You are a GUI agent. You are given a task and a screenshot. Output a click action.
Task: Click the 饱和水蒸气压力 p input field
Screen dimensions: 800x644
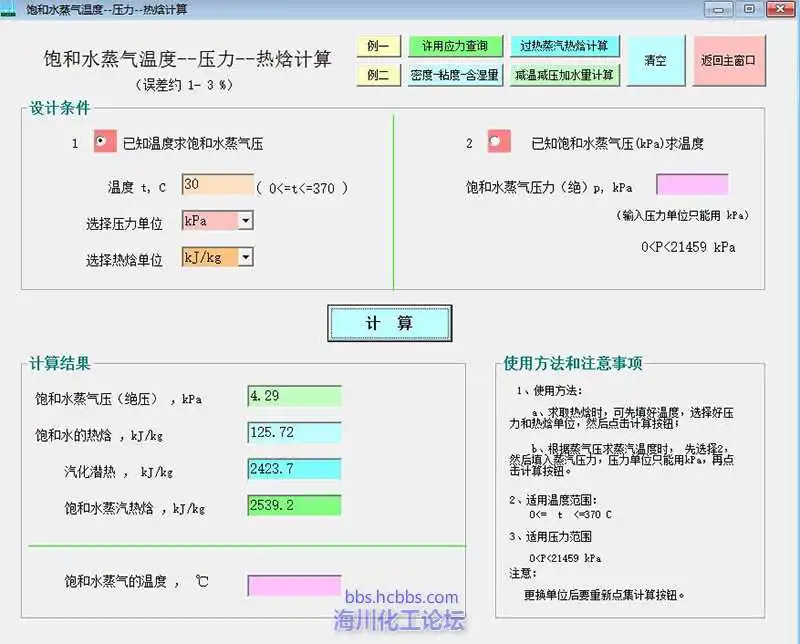[692, 185]
